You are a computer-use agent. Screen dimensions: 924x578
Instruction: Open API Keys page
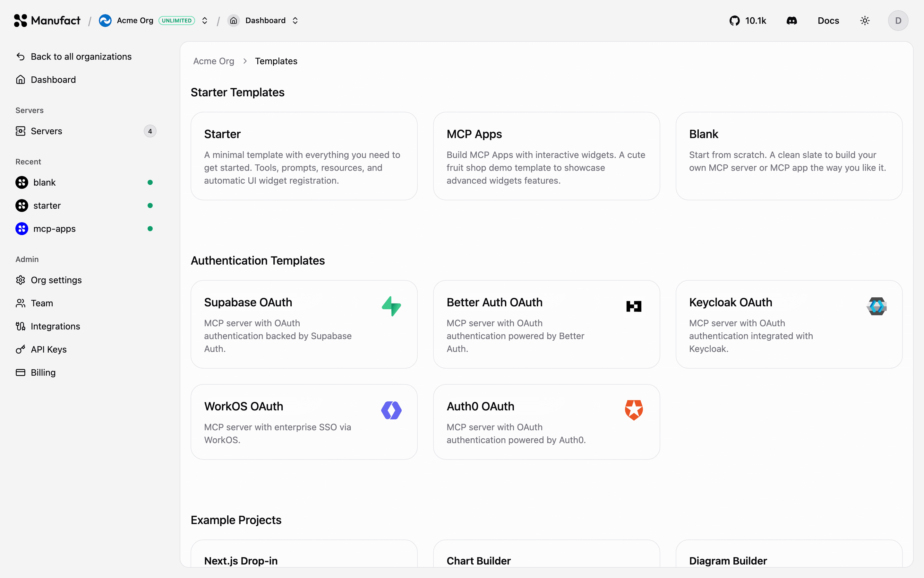coord(86,349)
